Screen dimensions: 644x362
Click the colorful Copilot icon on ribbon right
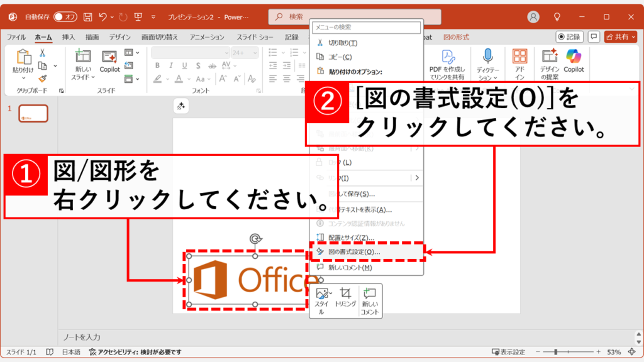tap(574, 56)
